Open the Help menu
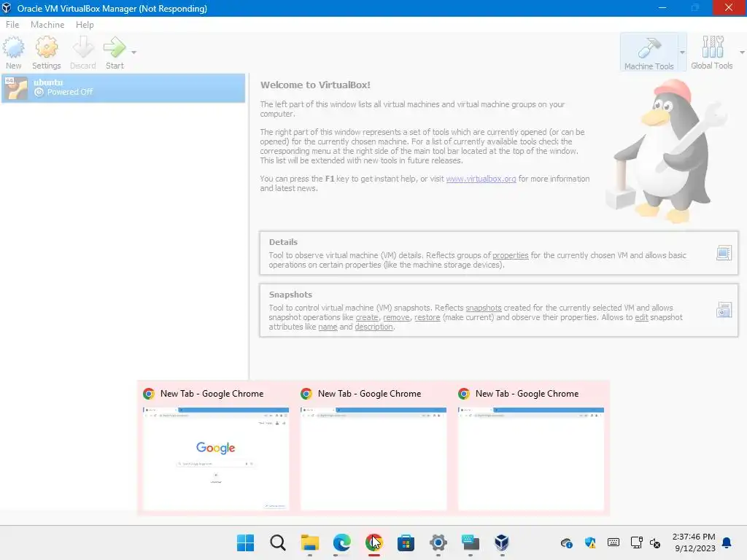Screen dimensions: 747x560 (85, 25)
